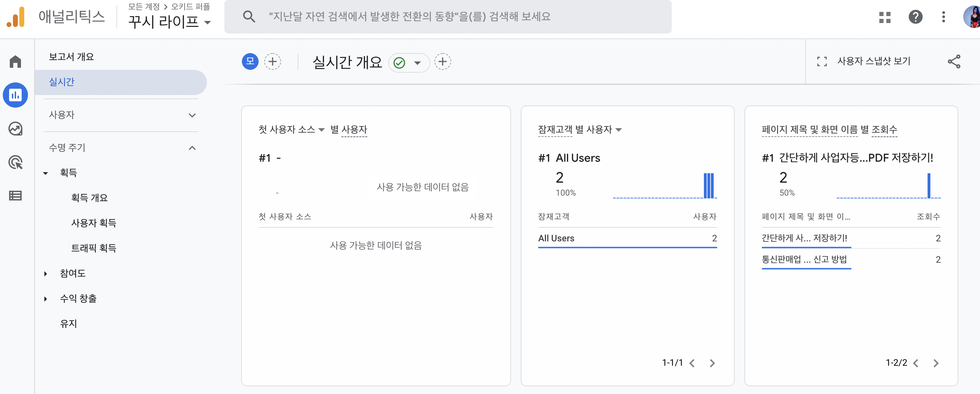
Task: Open 트래픽 획득 report
Action: tap(94, 248)
